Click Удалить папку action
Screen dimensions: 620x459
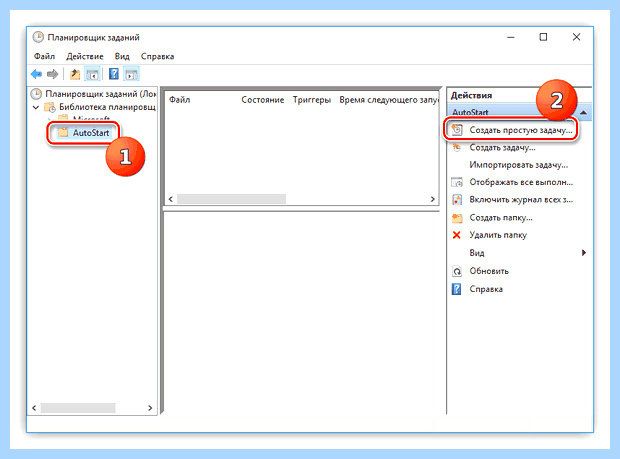[x=498, y=235]
